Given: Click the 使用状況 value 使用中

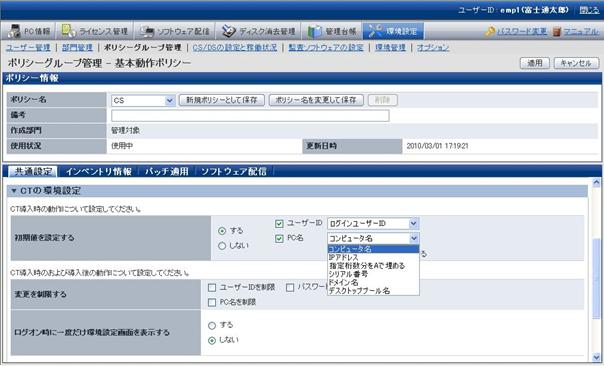Looking at the screenshot, I should pyautogui.click(x=122, y=146).
